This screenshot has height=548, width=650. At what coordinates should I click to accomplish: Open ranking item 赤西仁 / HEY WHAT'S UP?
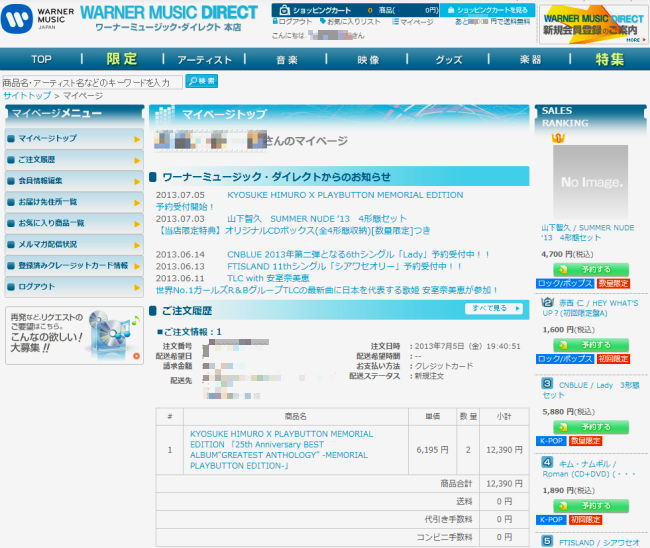coord(590,308)
